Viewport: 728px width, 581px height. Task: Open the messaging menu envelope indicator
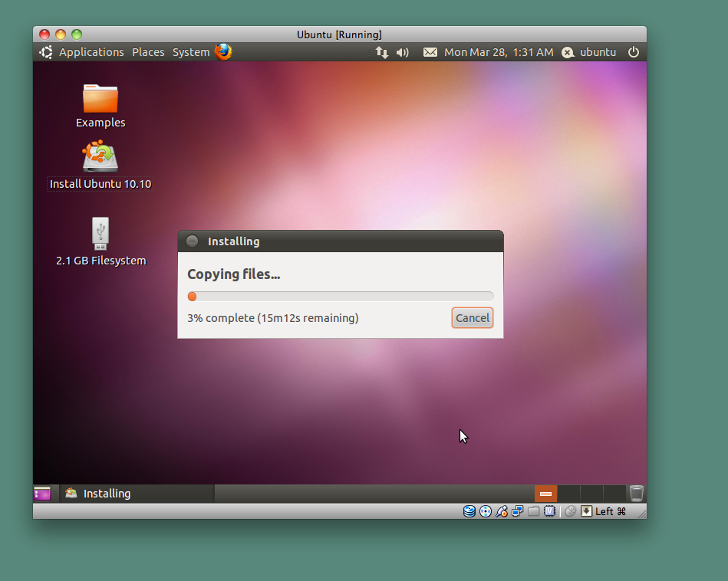(430, 52)
